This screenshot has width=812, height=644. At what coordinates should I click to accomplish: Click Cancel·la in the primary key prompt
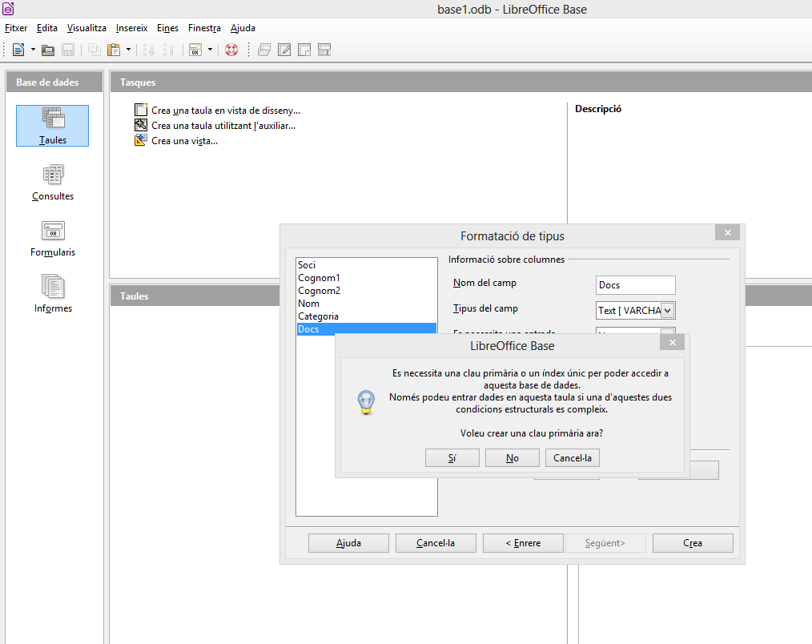[573, 458]
